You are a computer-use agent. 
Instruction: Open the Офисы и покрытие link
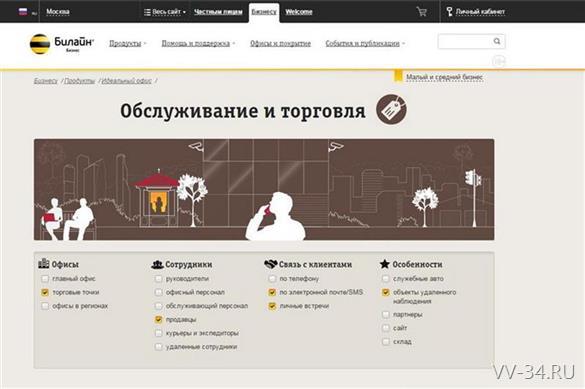[280, 43]
